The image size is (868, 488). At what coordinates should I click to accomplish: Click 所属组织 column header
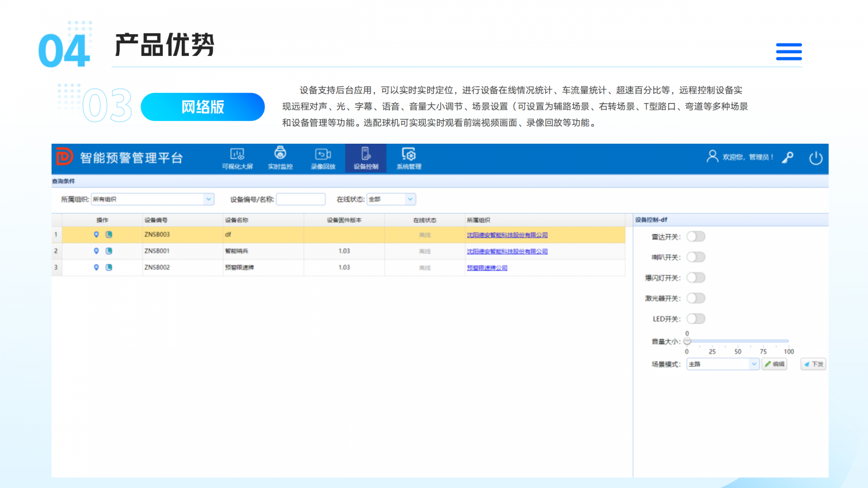(545, 220)
